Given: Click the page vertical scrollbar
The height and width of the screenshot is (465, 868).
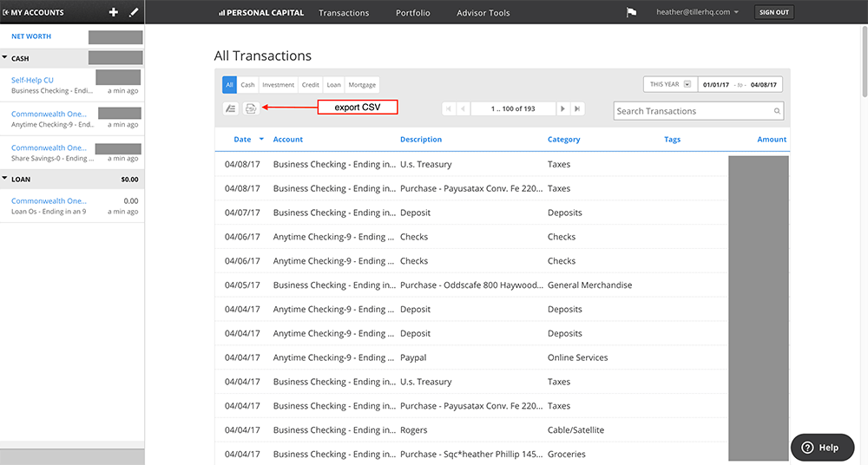Looking at the screenshot, I should point(865,61).
